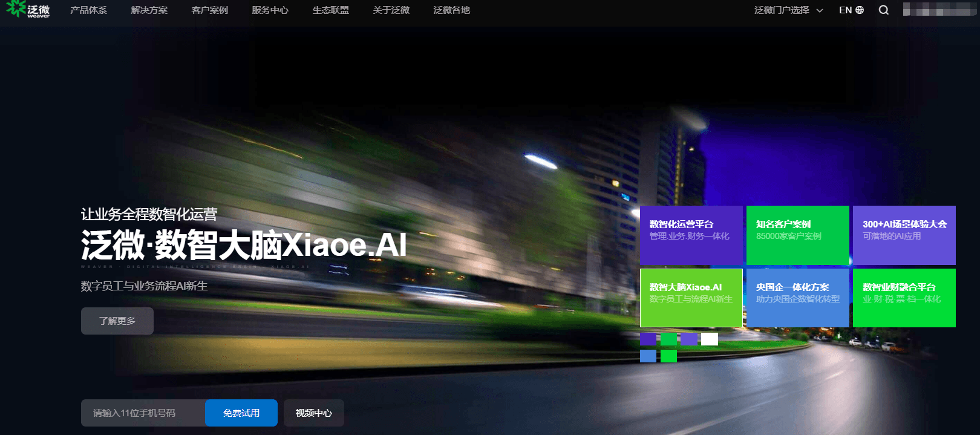Screen dimensions: 980x435
Task: Open the 央国企一体化方案 tile
Action: tap(798, 298)
